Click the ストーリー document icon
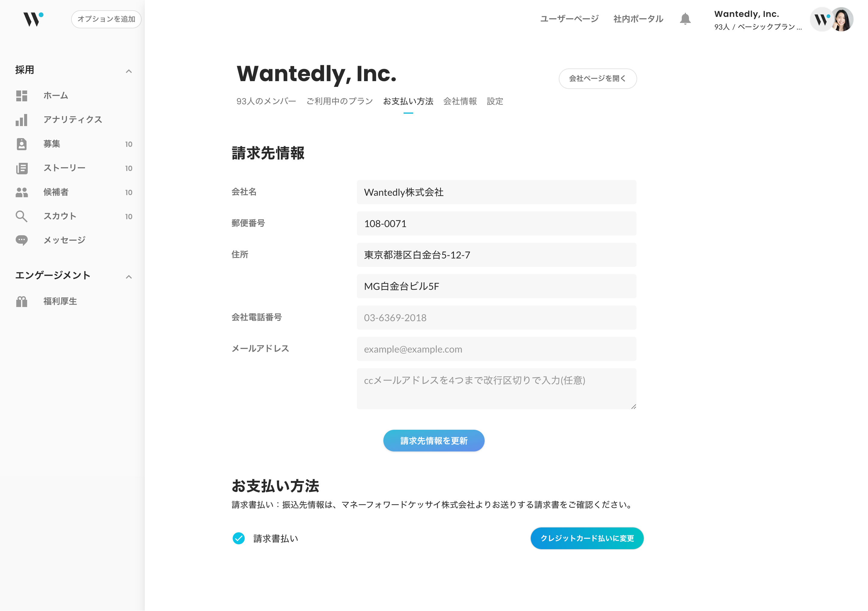 [x=21, y=168]
